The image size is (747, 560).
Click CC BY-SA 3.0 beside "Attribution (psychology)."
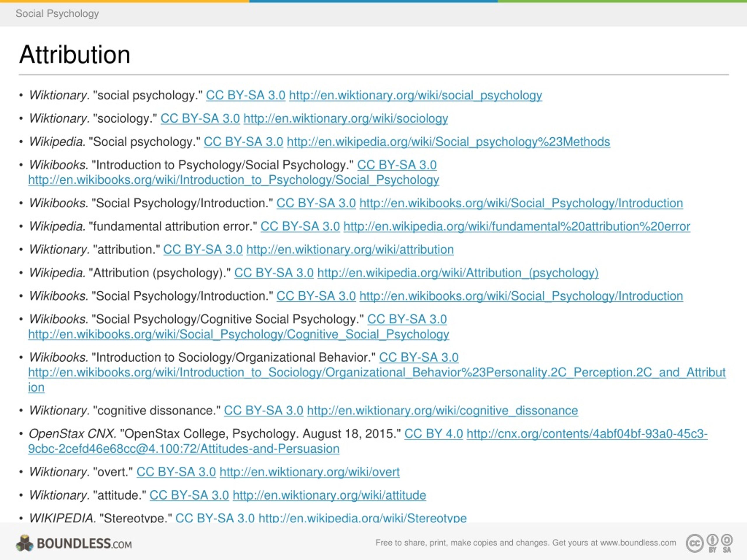point(274,273)
